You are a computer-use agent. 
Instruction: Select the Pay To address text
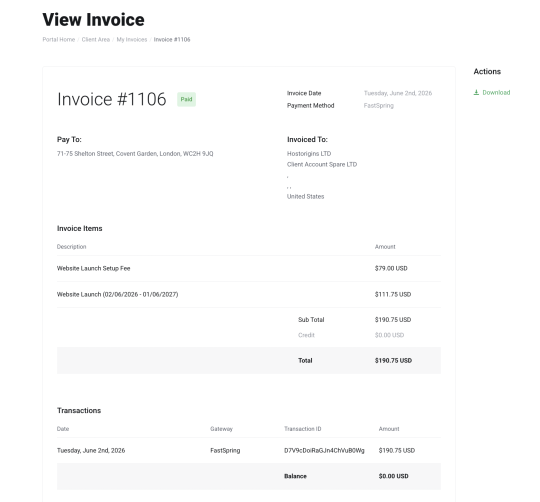[x=135, y=154]
